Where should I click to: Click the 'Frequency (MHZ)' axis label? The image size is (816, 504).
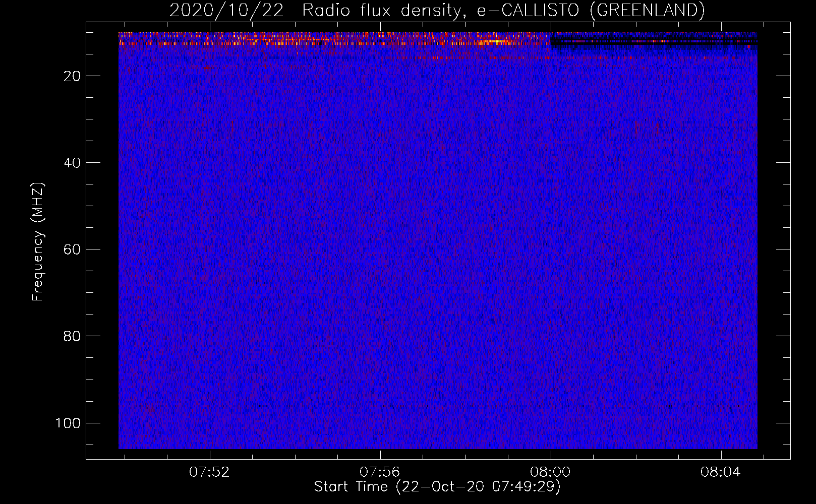click(x=38, y=242)
